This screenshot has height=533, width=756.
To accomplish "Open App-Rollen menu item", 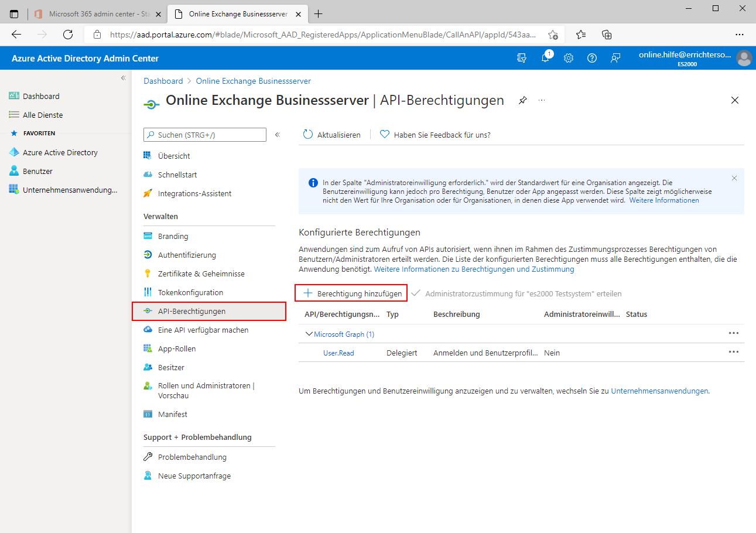I will tap(177, 348).
